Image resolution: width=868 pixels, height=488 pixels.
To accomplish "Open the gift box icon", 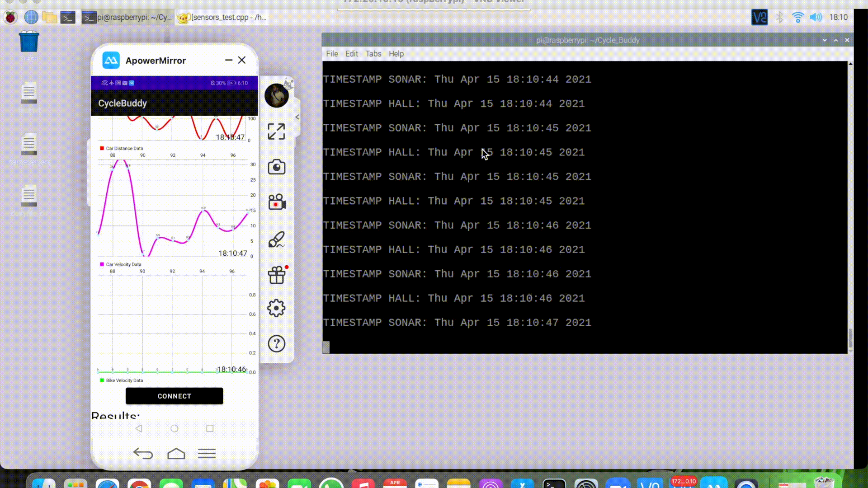I will (277, 275).
